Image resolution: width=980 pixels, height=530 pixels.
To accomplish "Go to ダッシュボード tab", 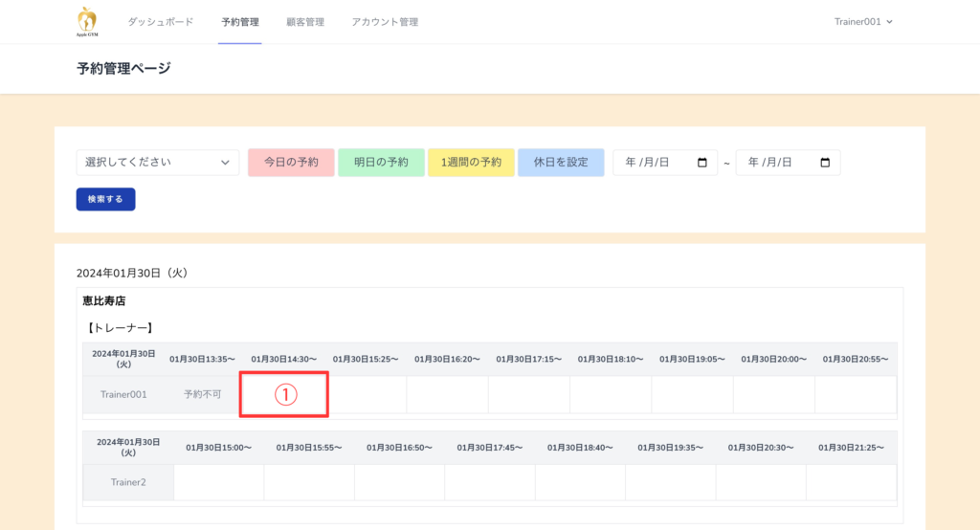I will pyautogui.click(x=161, y=22).
